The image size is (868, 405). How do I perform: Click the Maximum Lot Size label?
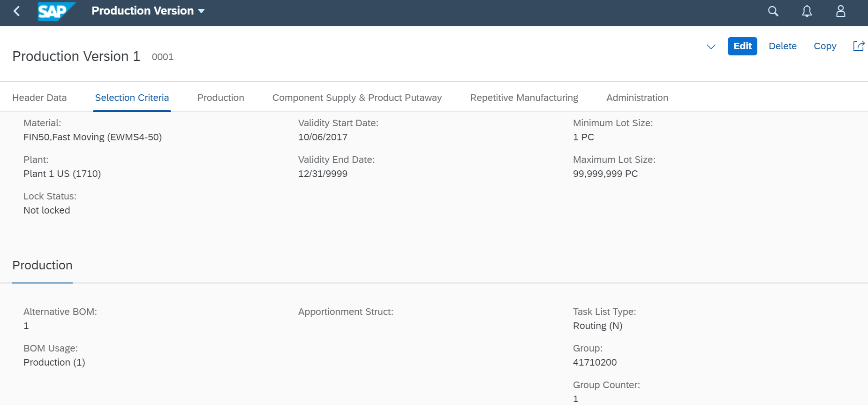pos(614,160)
